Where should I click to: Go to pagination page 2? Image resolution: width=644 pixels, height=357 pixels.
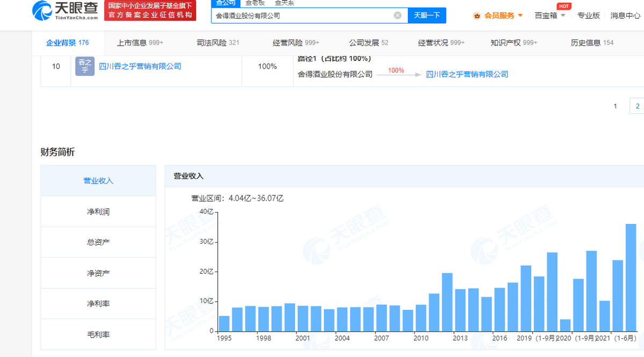637,106
